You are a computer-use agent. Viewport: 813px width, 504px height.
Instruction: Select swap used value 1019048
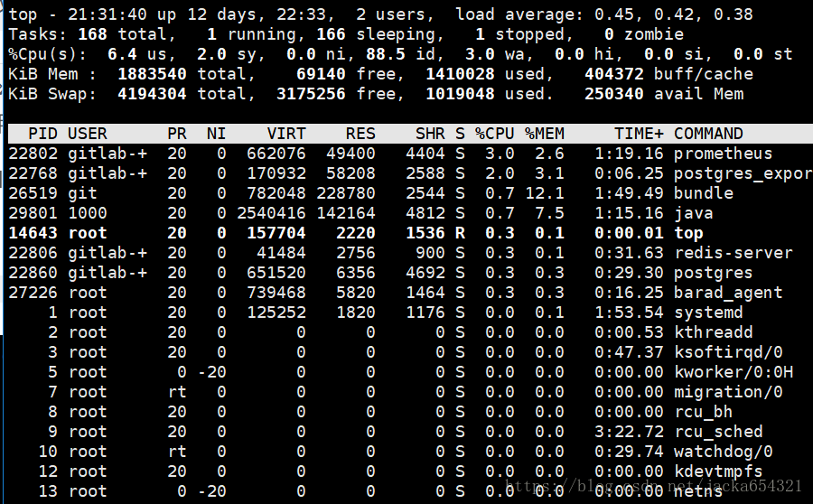click(460, 94)
